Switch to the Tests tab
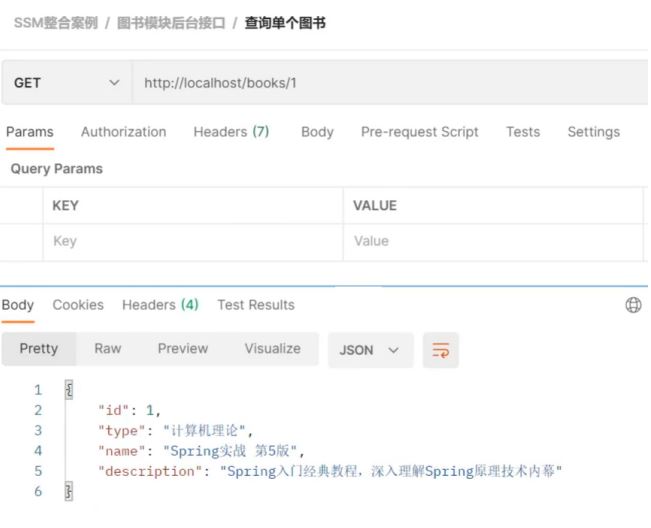This screenshot has width=651, height=528. pyautogui.click(x=522, y=132)
